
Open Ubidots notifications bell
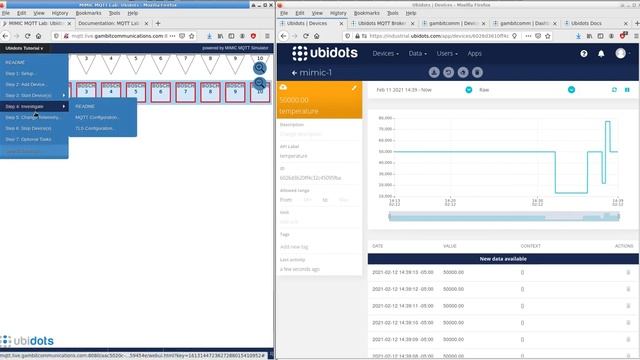(601, 53)
